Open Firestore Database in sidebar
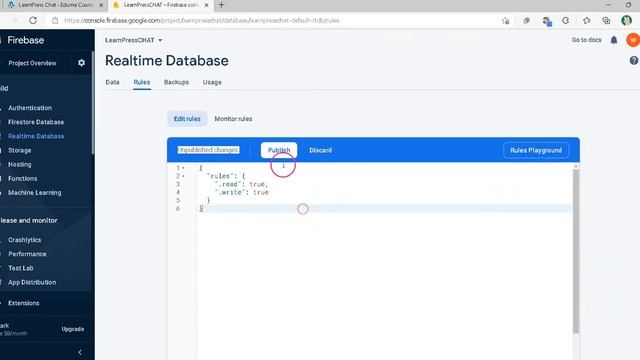Image resolution: width=640 pixels, height=360 pixels. pyautogui.click(x=36, y=122)
